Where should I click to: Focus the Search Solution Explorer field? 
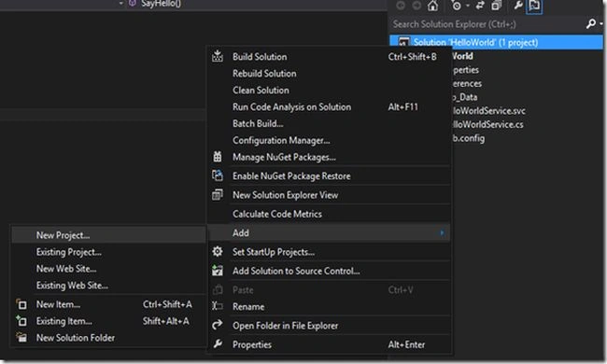coord(486,24)
